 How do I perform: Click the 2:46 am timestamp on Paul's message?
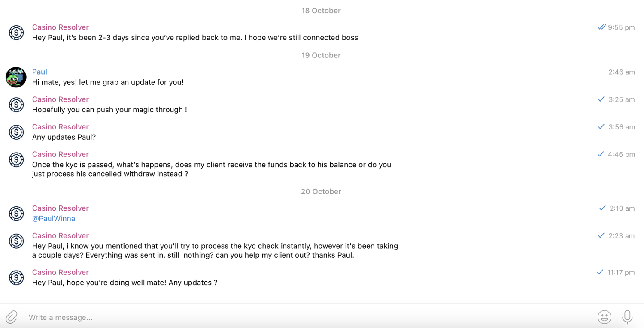pyautogui.click(x=621, y=72)
